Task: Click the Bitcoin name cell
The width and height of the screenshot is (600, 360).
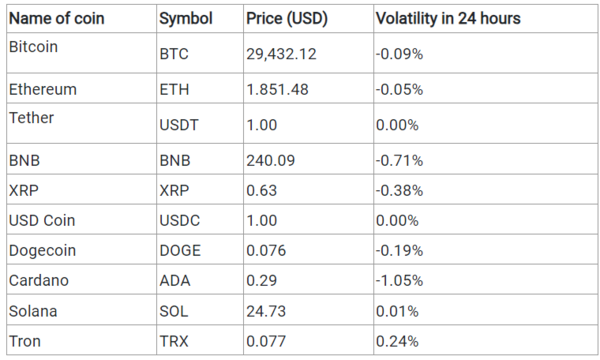Action: [81, 53]
